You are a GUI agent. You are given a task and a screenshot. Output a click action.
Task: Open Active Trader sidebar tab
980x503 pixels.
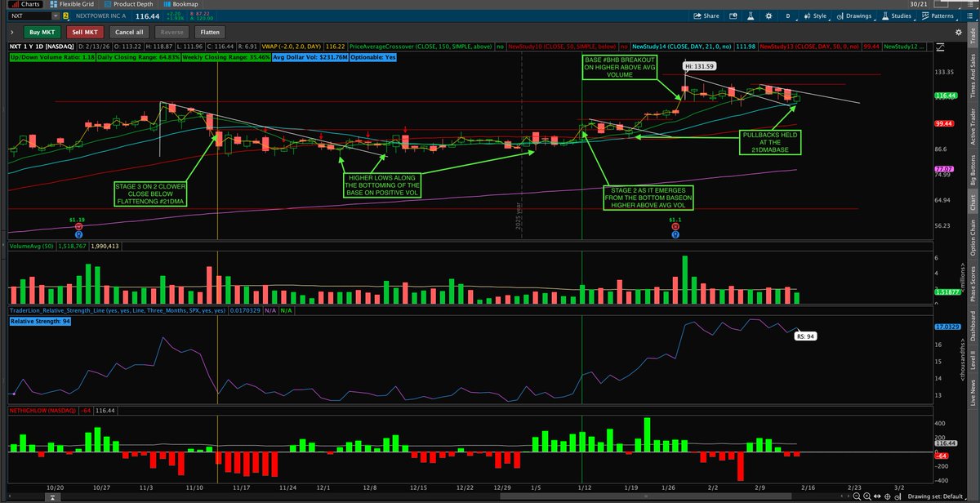972,128
